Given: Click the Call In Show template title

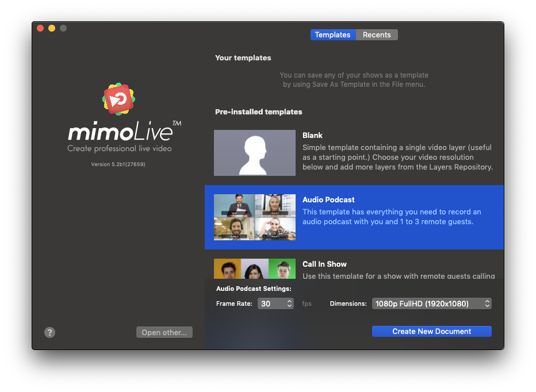Looking at the screenshot, I should pos(324,264).
